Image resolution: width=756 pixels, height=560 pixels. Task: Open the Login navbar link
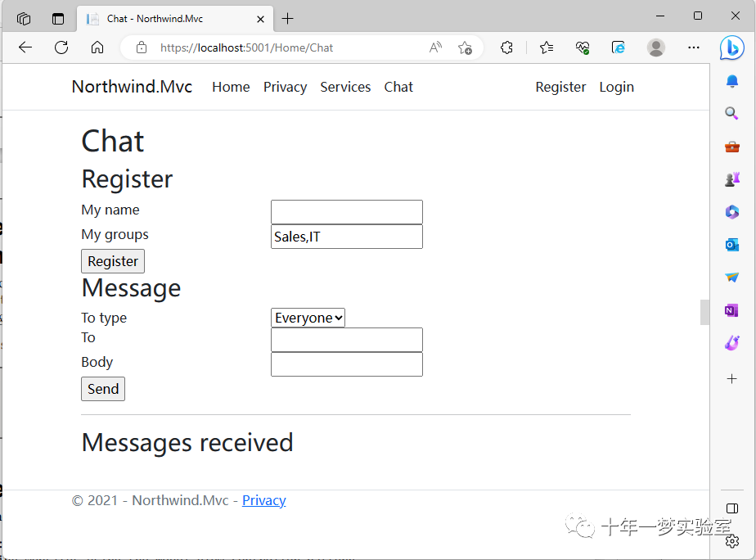click(x=616, y=87)
